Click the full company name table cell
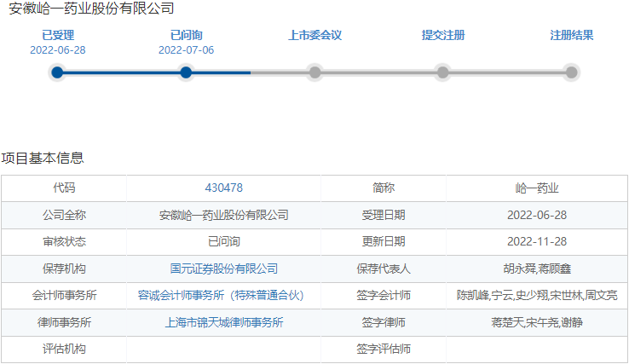This screenshot has width=629, height=364. pyautogui.click(x=224, y=215)
